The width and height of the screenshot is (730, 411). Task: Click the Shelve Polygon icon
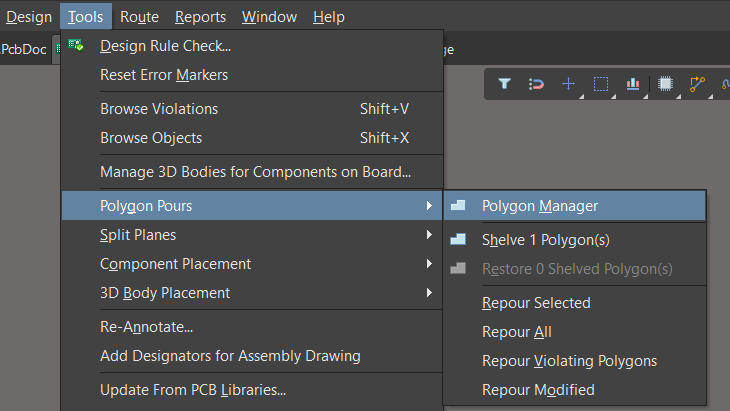point(458,239)
